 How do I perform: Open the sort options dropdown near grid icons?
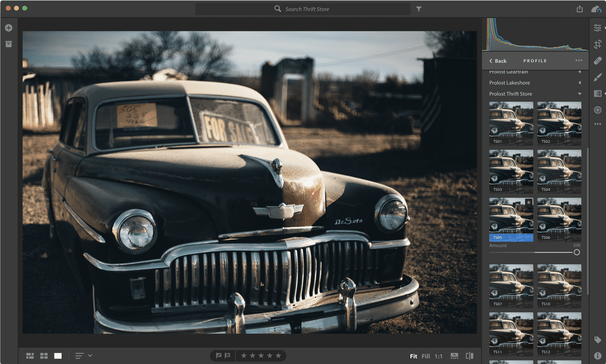[x=81, y=356]
